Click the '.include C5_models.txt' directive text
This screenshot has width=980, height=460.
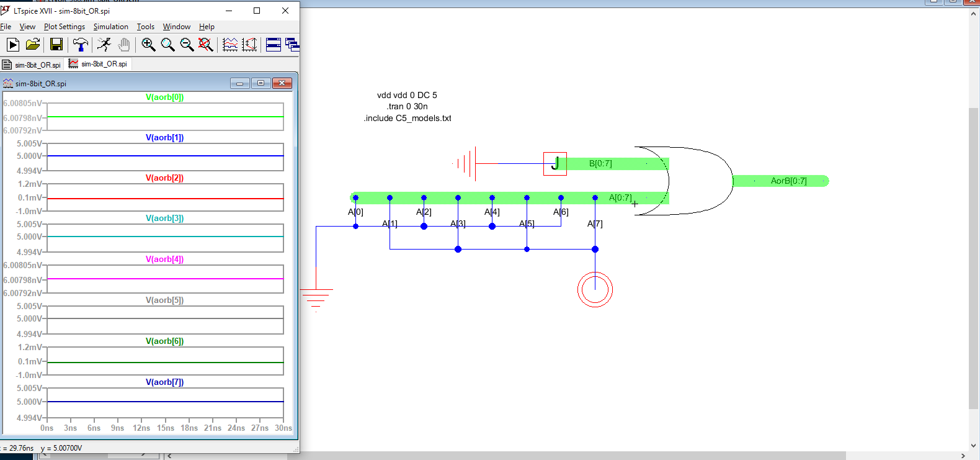408,118
